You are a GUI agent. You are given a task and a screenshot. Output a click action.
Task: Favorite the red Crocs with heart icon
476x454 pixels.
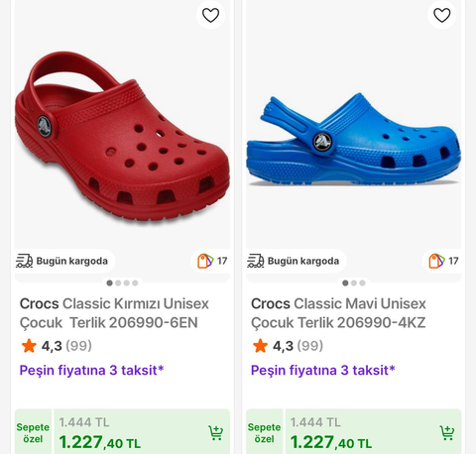(210, 15)
